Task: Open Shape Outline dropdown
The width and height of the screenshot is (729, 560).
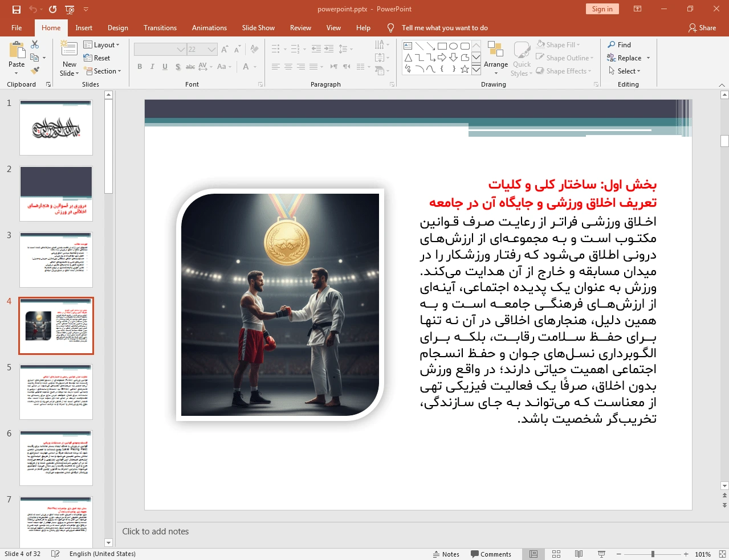Action: 565,58
